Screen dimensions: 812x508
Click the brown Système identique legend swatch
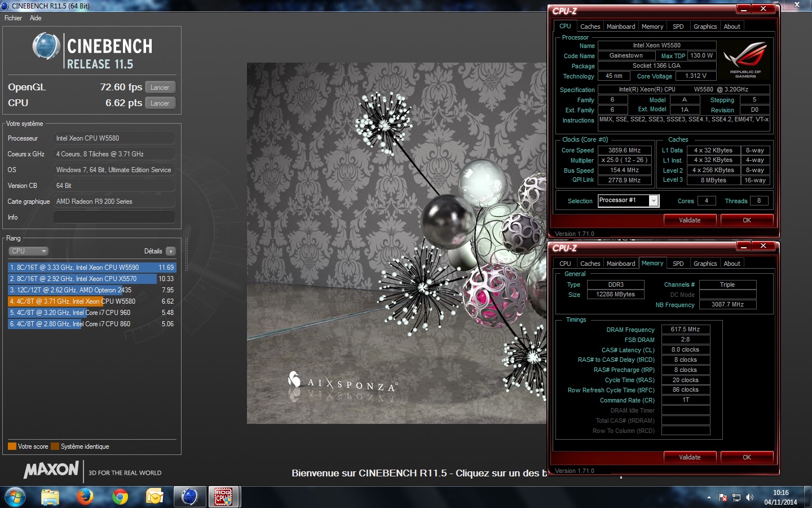pyautogui.click(x=55, y=446)
